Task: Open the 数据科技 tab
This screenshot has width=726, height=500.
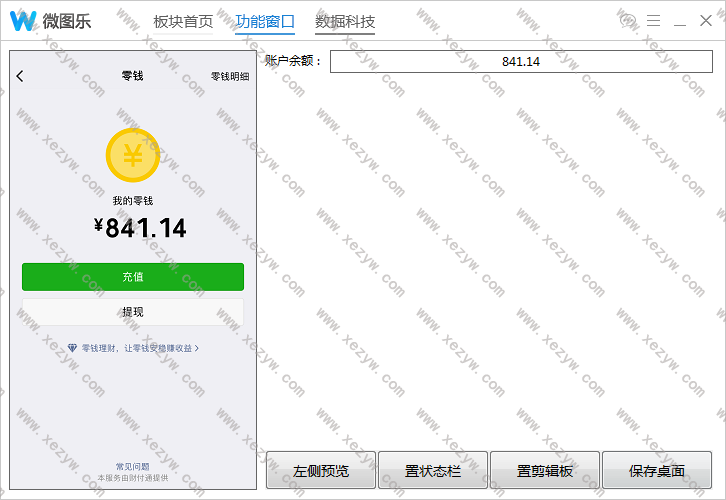Action: point(345,22)
